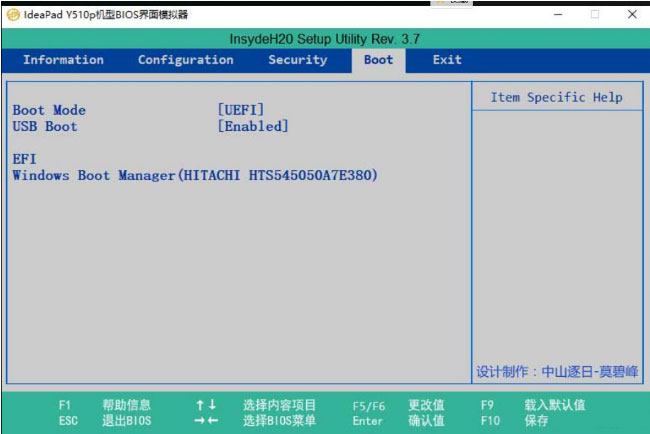
Task: Click the EFI heading
Action: click(24, 159)
